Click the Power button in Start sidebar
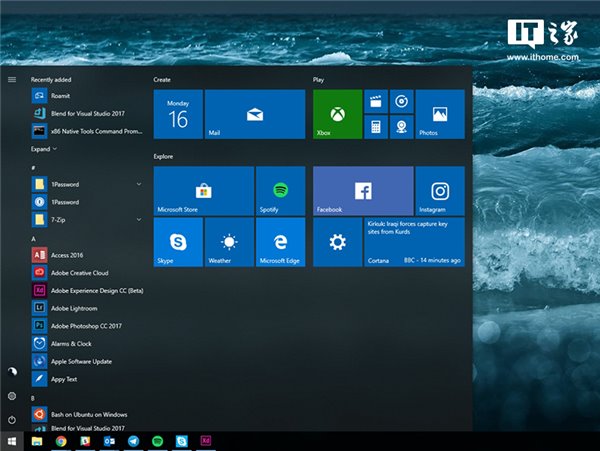The height and width of the screenshot is (451, 600). [12, 420]
